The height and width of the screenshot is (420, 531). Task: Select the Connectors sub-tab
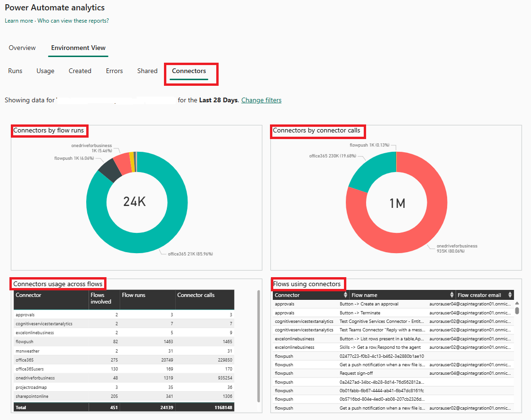tap(189, 71)
